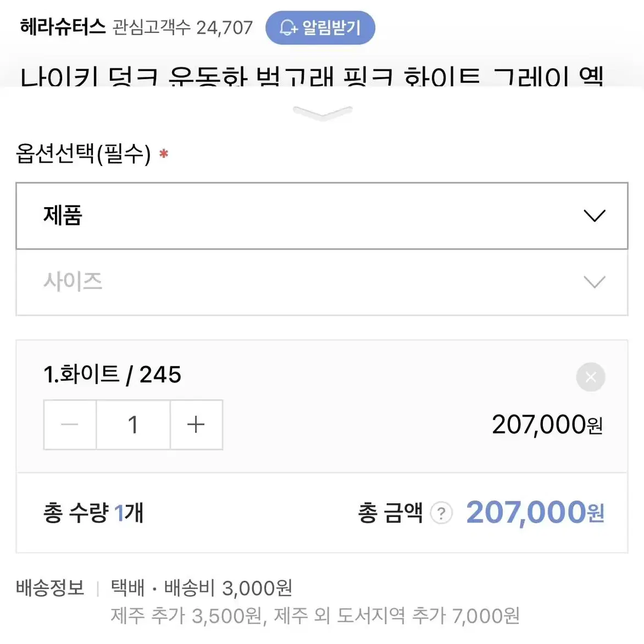Click the 헤라슈터스 store name
The height and width of the screenshot is (644, 644).
[x=63, y=27]
